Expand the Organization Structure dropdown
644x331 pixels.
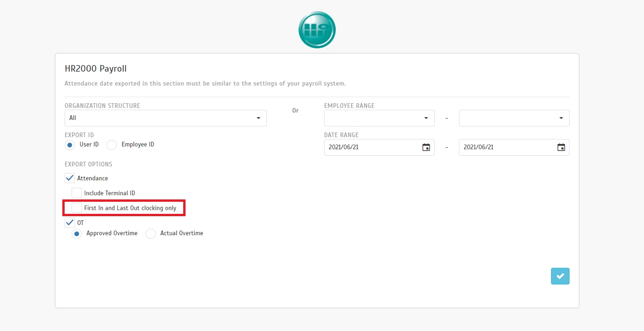(166, 118)
